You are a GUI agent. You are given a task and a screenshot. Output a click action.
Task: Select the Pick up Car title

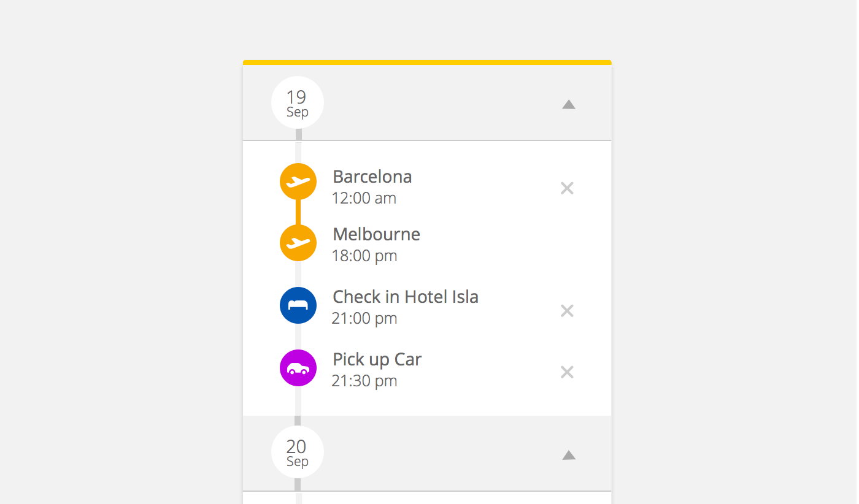click(377, 359)
